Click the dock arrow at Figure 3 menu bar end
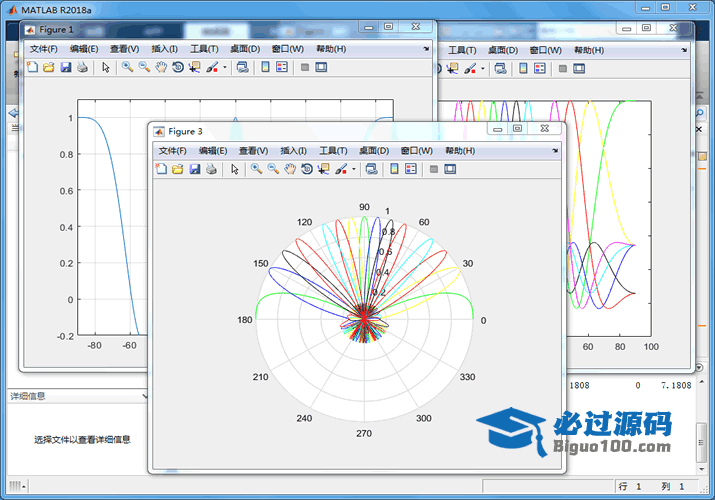The image size is (715, 500). tap(556, 150)
